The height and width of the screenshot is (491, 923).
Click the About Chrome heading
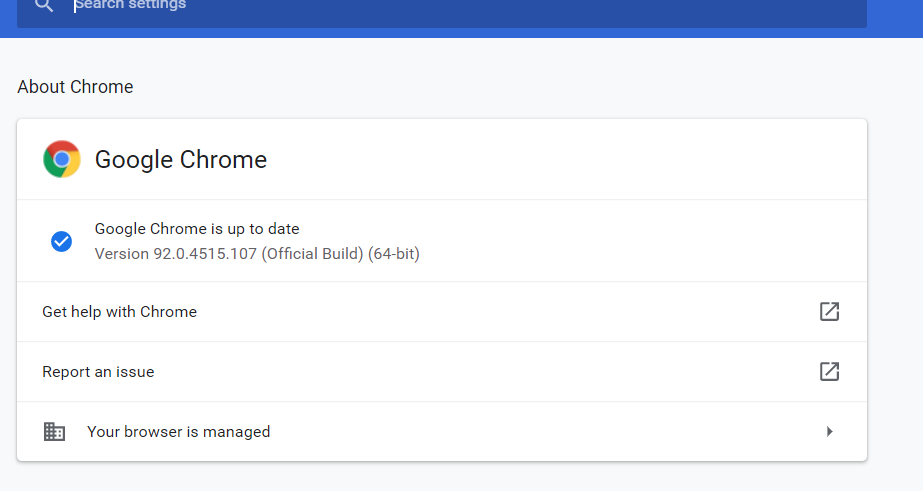[75, 87]
